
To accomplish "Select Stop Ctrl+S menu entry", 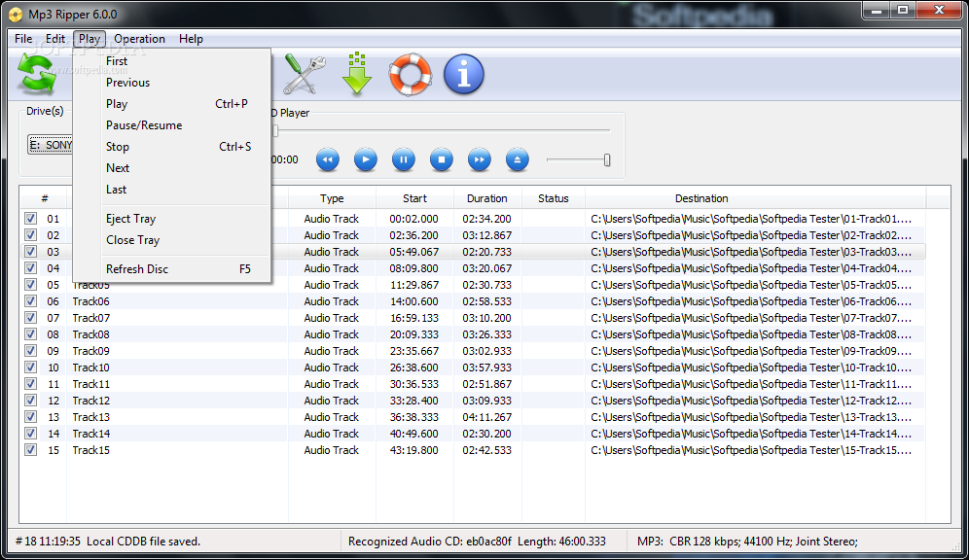I will (x=172, y=147).
